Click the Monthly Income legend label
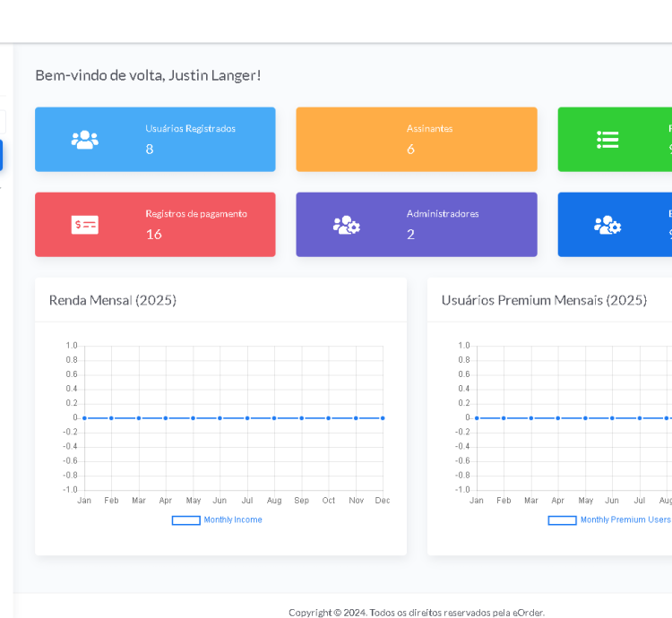 [x=233, y=520]
